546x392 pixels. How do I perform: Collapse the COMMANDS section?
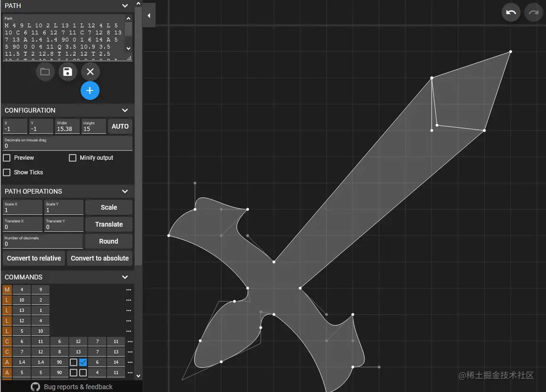click(x=125, y=277)
